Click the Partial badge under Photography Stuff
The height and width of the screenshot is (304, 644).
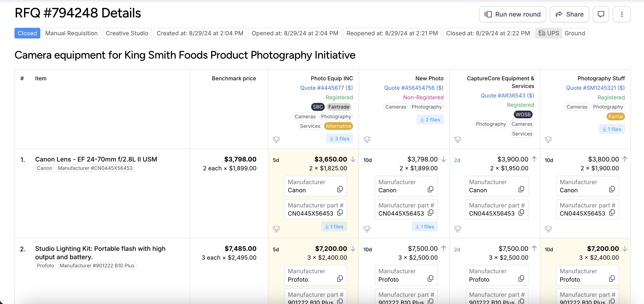(x=615, y=116)
